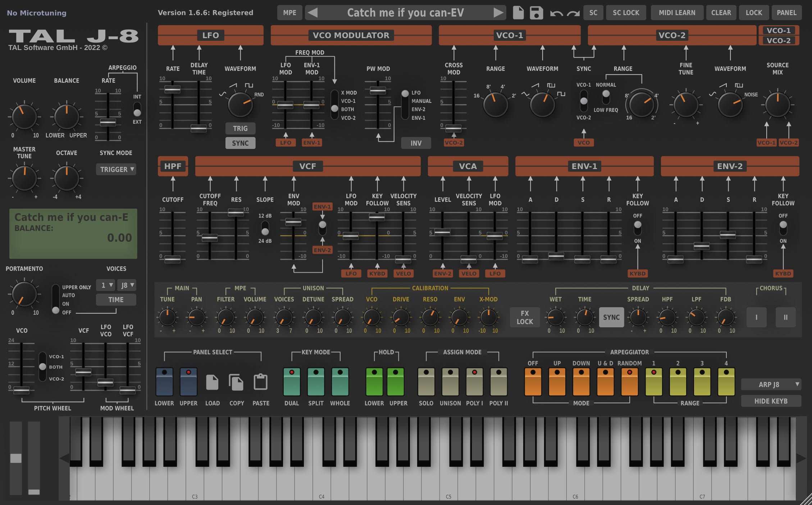Screen dimensions: 812x505
Task: Undo the last change using the undo arrow
Action: 557,14
